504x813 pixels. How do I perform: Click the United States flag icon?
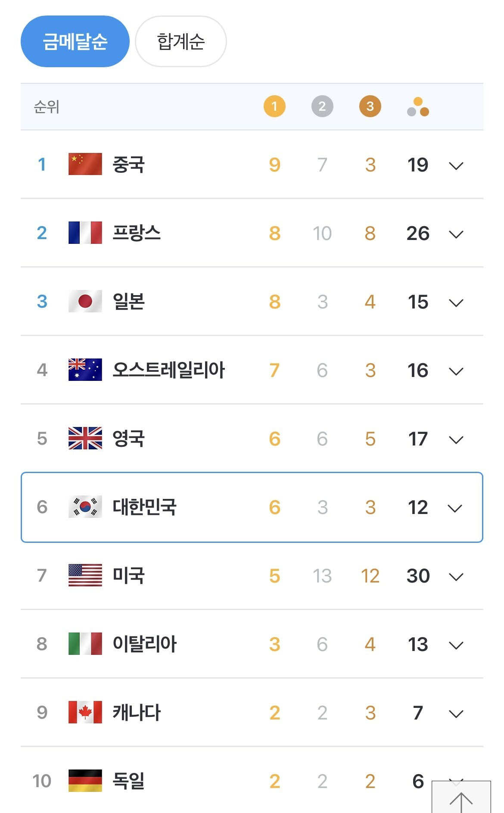[x=85, y=575]
